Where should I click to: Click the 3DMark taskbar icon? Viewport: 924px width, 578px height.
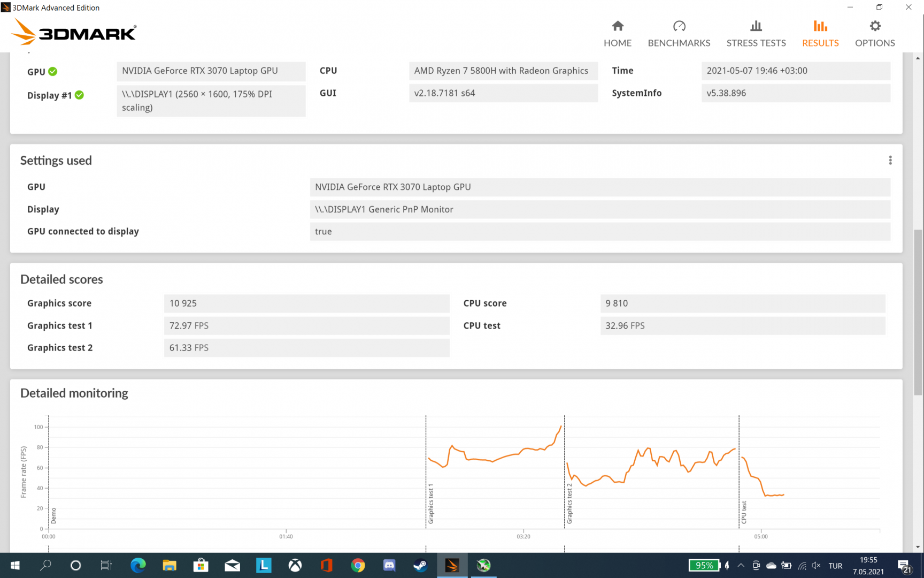click(452, 565)
